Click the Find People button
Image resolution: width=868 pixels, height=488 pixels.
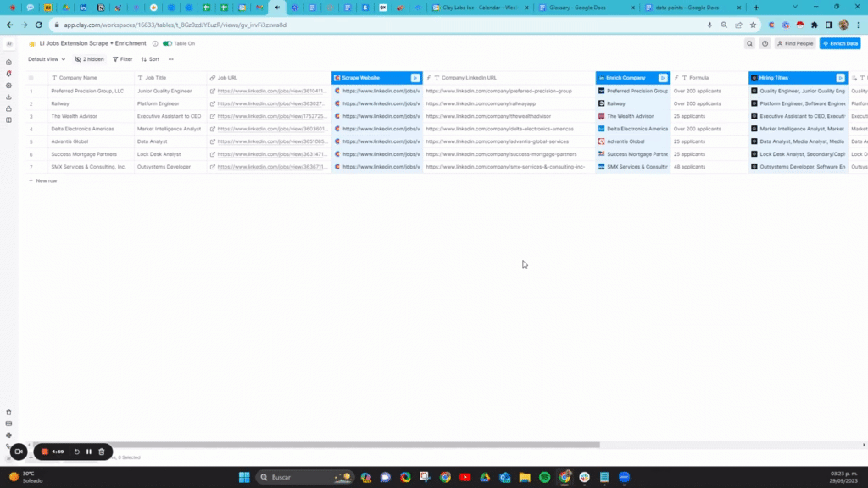797,43
